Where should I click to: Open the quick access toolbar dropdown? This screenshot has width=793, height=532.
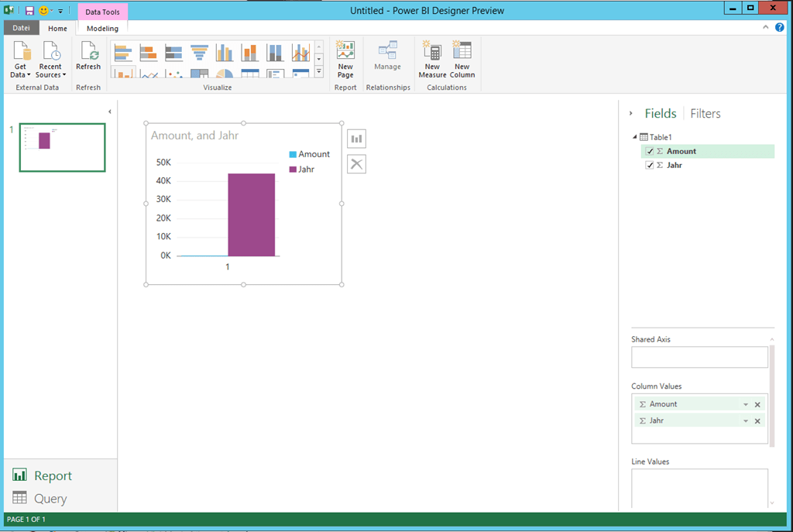point(60,11)
